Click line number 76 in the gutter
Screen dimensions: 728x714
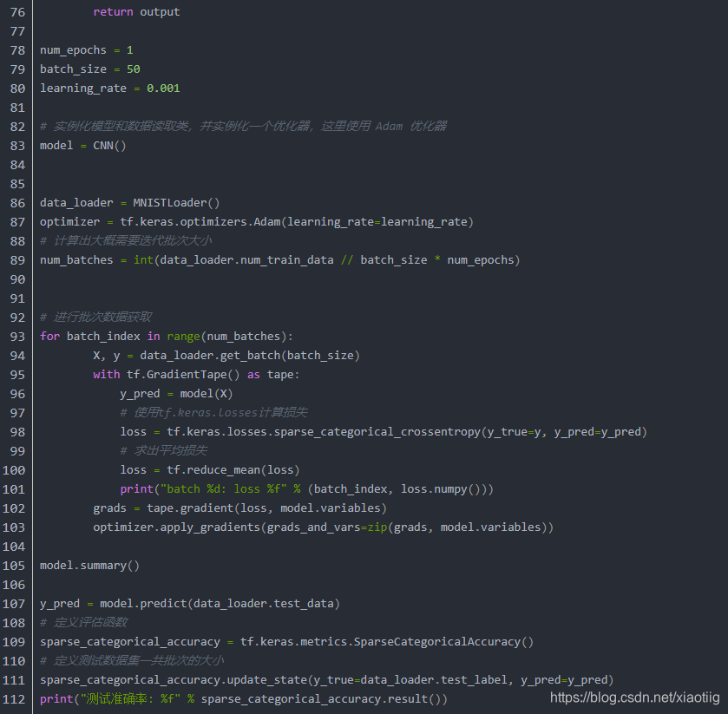pos(17,12)
